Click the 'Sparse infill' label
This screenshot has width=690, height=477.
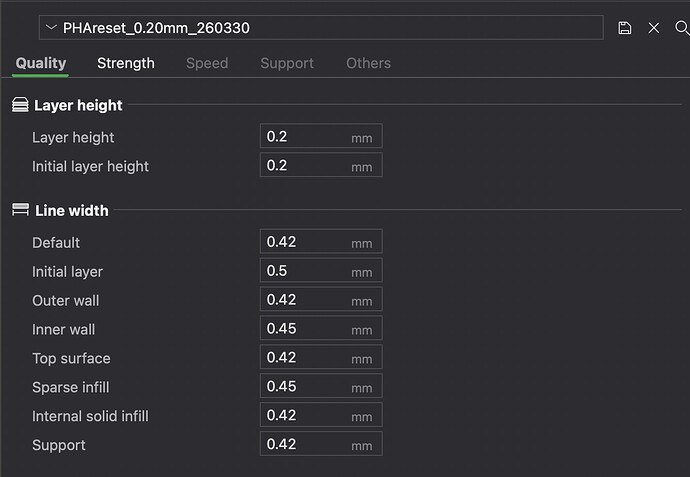point(70,387)
